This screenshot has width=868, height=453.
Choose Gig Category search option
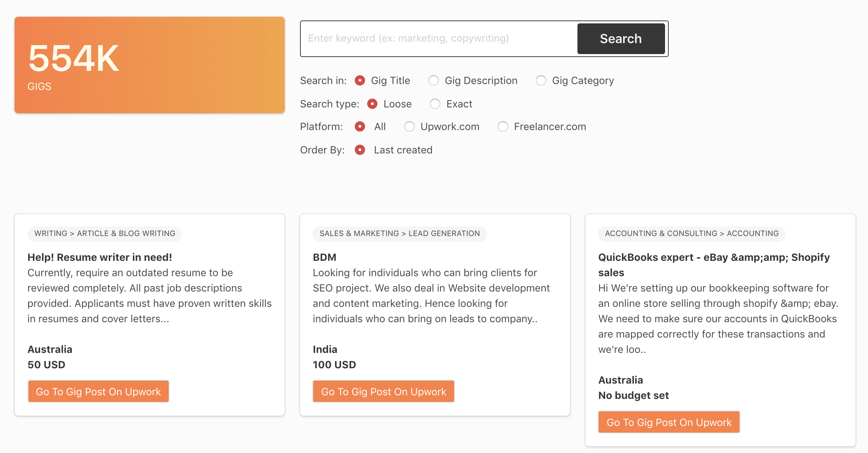pos(541,80)
